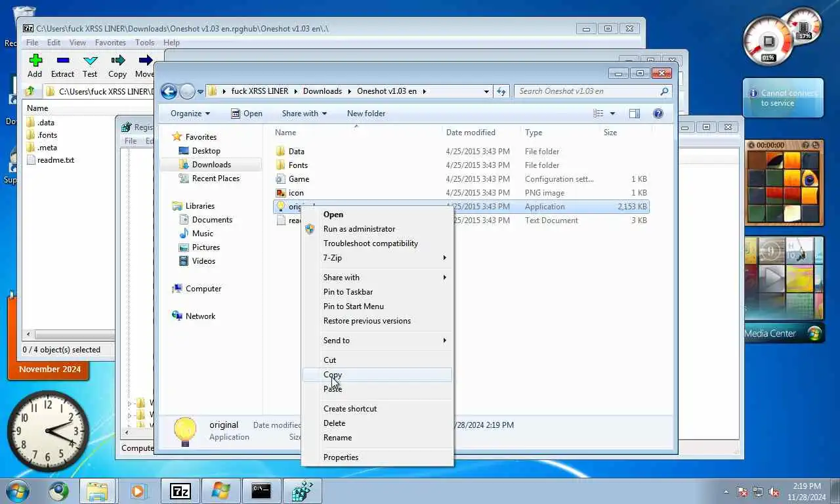Expand the Share with submenu in context menu
Image resolution: width=840 pixels, height=504 pixels.
[x=444, y=278]
